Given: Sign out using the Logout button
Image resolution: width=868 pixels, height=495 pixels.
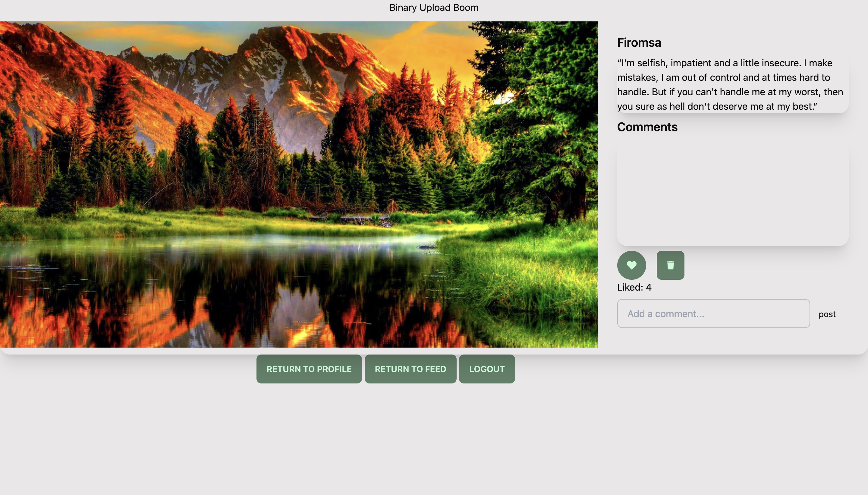Looking at the screenshot, I should point(487,369).
